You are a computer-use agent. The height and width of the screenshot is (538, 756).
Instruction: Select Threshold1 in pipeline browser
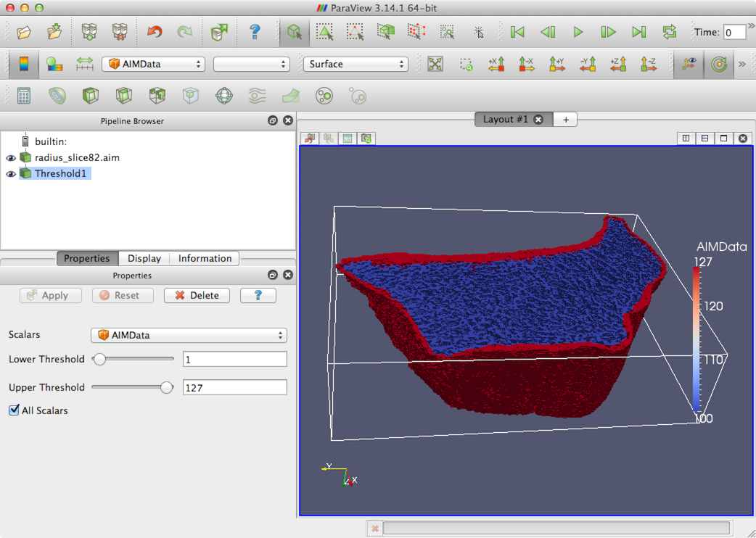click(x=60, y=173)
